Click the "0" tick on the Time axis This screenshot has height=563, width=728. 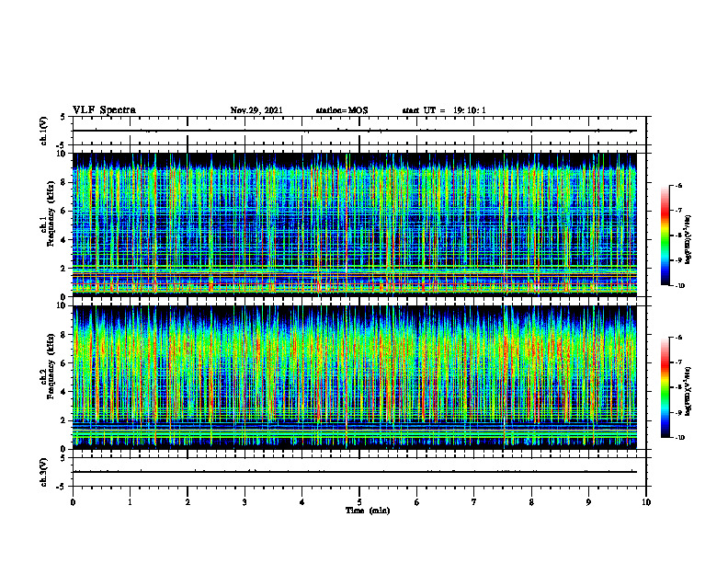click(x=73, y=502)
